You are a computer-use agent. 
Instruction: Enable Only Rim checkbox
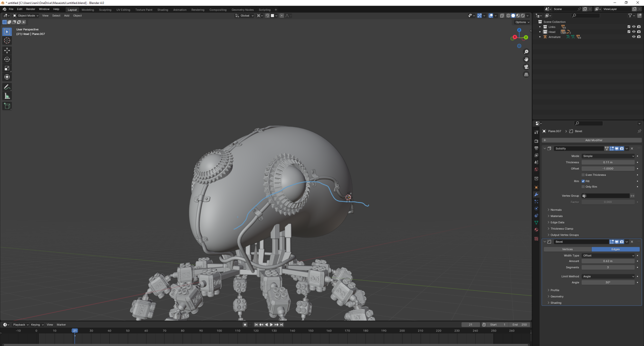[583, 187]
